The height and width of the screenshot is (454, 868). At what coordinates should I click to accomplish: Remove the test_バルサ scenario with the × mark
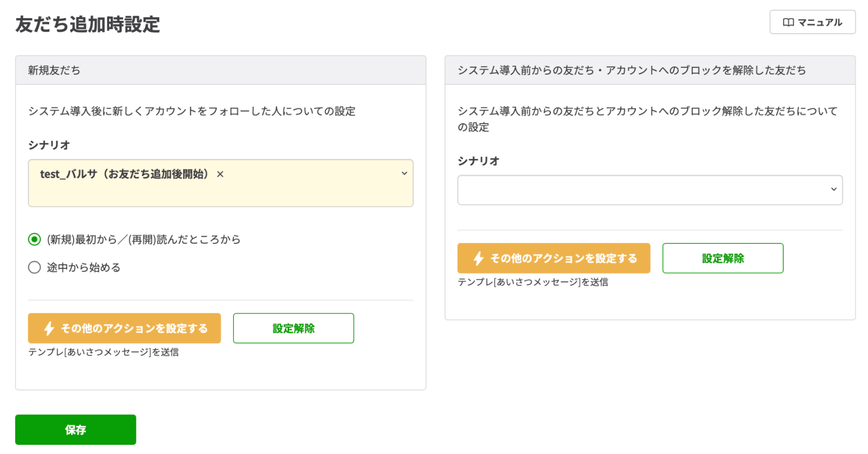[220, 174]
